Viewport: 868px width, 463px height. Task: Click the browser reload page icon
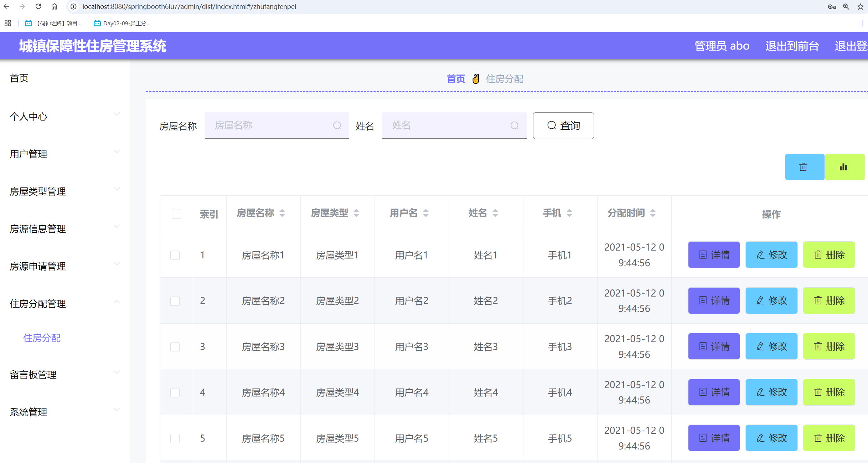pyautogui.click(x=38, y=6)
